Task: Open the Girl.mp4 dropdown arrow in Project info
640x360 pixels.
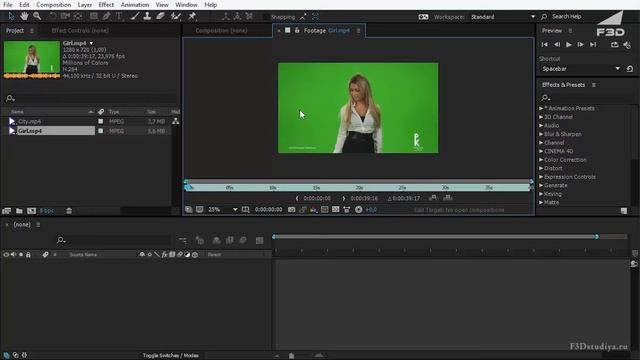Action: click(91, 43)
